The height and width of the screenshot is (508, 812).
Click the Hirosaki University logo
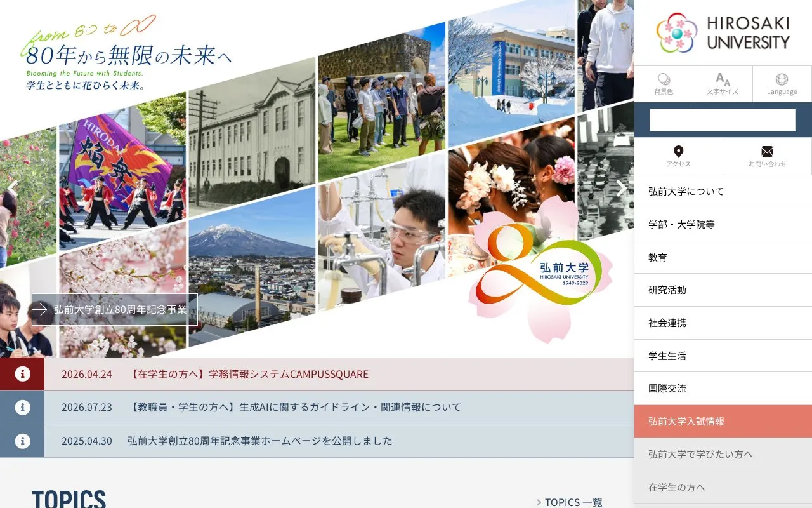click(x=723, y=33)
